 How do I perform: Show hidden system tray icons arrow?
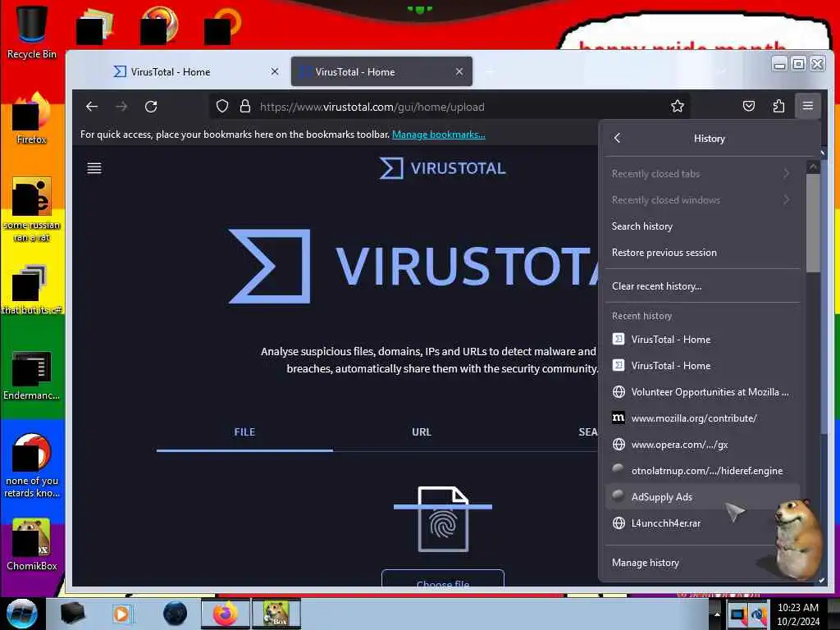click(x=716, y=614)
